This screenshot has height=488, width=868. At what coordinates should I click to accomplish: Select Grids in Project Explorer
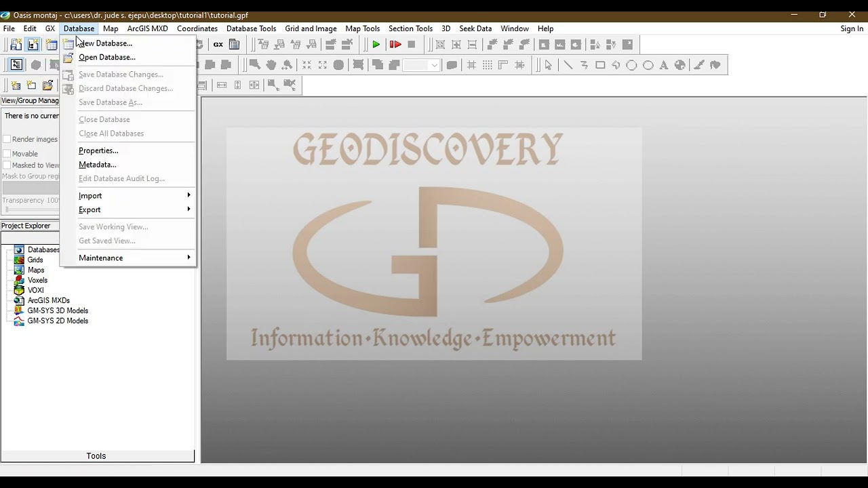pos(35,260)
